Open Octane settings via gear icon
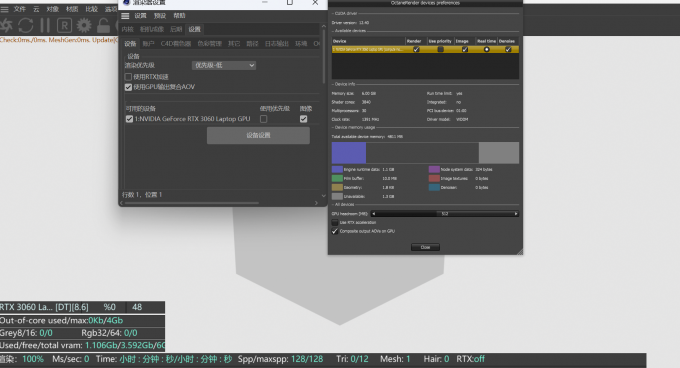Screen dimensions: 680x368 pos(84,26)
